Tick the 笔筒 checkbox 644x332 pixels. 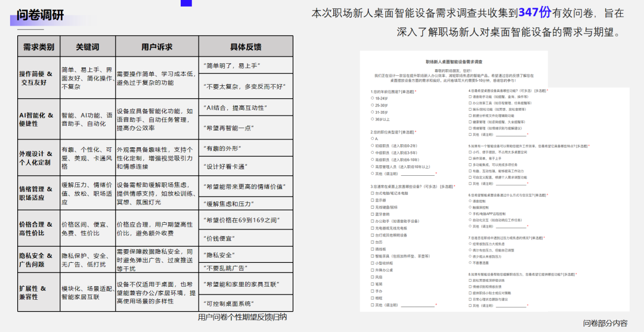(x=371, y=284)
